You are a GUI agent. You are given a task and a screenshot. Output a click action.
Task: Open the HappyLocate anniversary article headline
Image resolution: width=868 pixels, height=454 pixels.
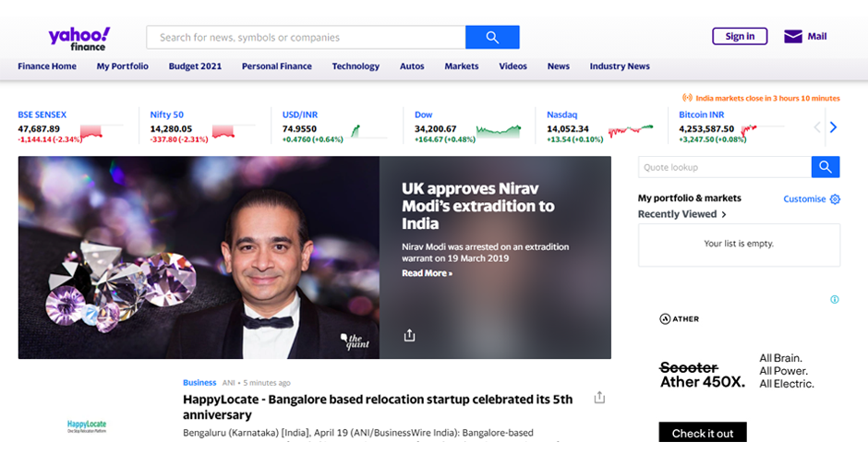click(378, 407)
